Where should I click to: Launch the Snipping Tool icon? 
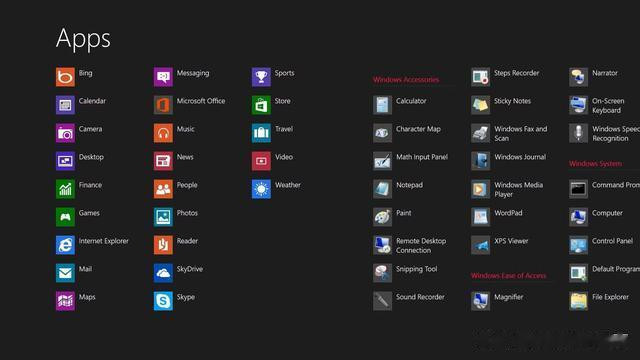point(382,273)
